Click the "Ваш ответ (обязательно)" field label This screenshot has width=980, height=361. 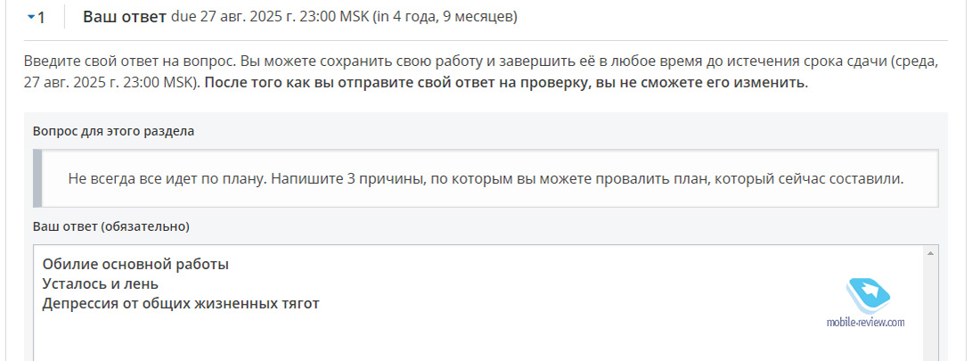pyautogui.click(x=111, y=226)
